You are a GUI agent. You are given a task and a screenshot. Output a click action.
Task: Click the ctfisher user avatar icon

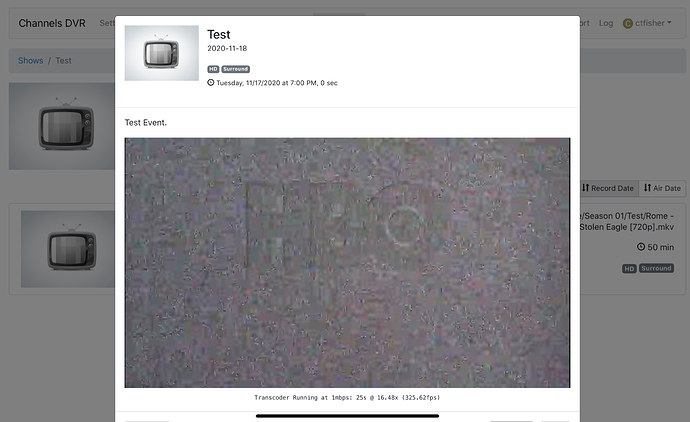pyautogui.click(x=628, y=23)
